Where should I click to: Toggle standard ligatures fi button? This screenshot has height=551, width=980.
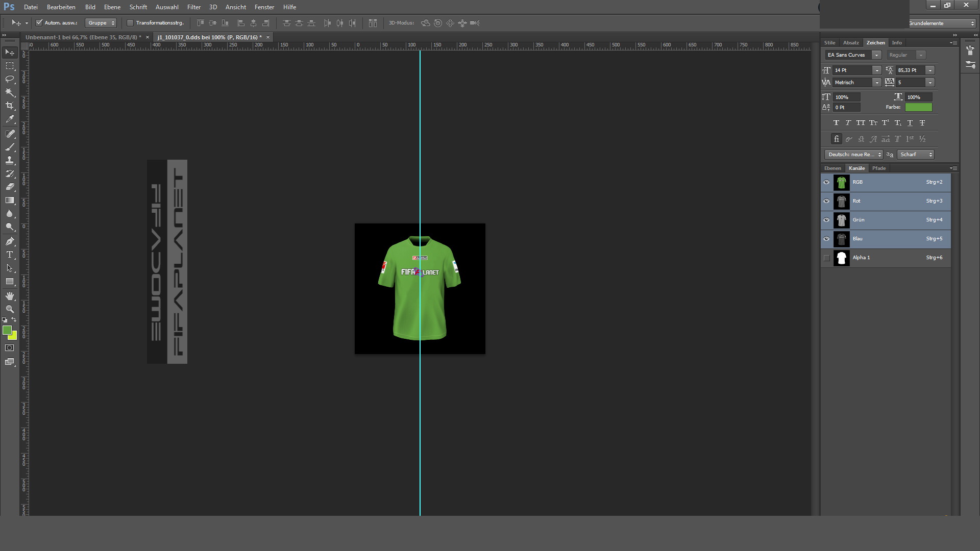click(836, 139)
